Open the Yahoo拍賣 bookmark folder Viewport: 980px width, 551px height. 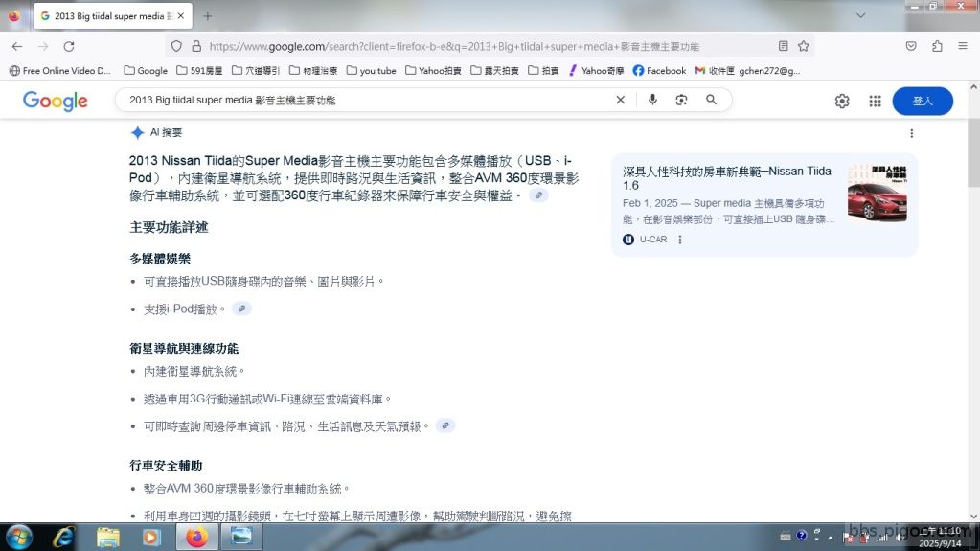[433, 71]
